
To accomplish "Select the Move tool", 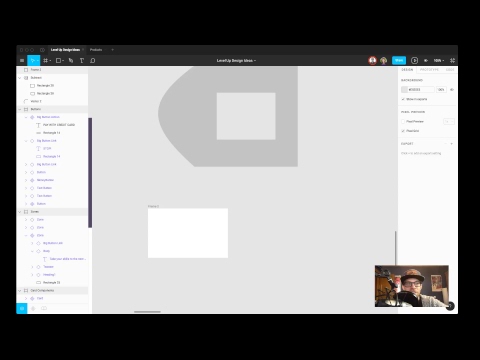I will 32,61.
